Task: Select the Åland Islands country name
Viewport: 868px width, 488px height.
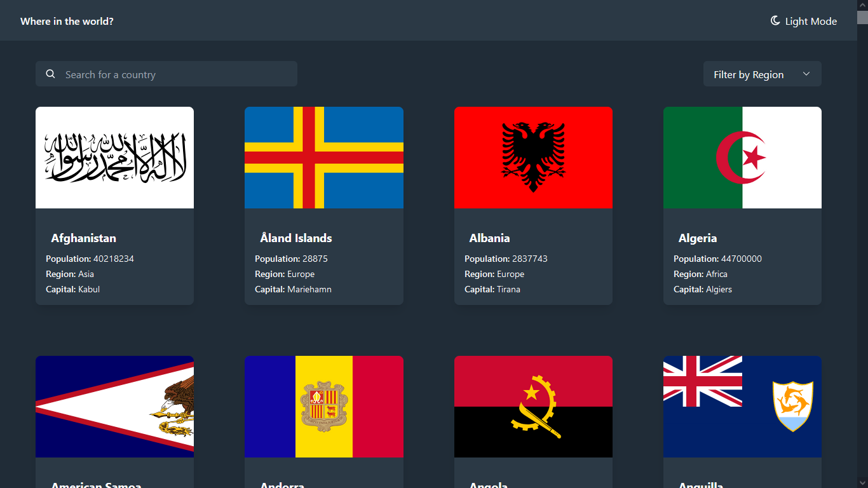Action: click(x=296, y=238)
